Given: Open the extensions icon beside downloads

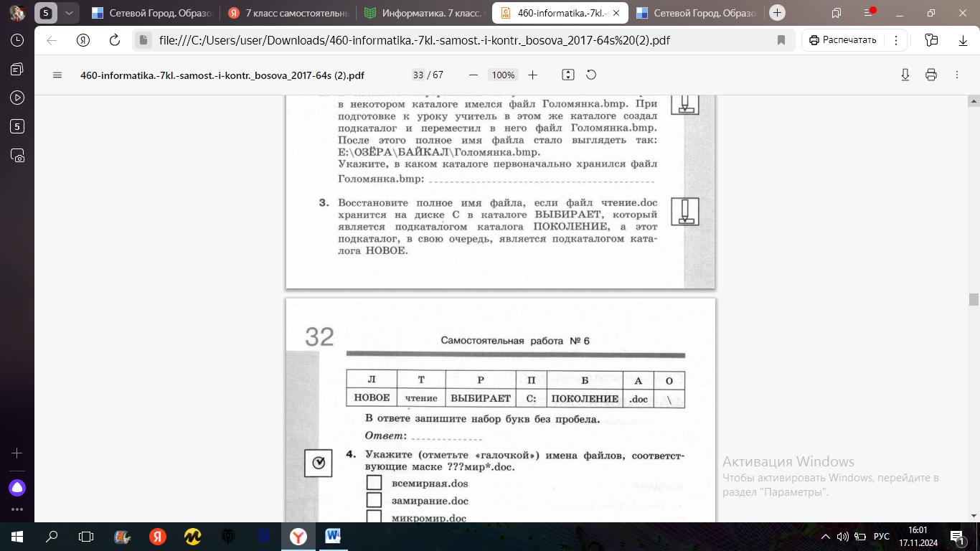Looking at the screenshot, I should 931,40.
